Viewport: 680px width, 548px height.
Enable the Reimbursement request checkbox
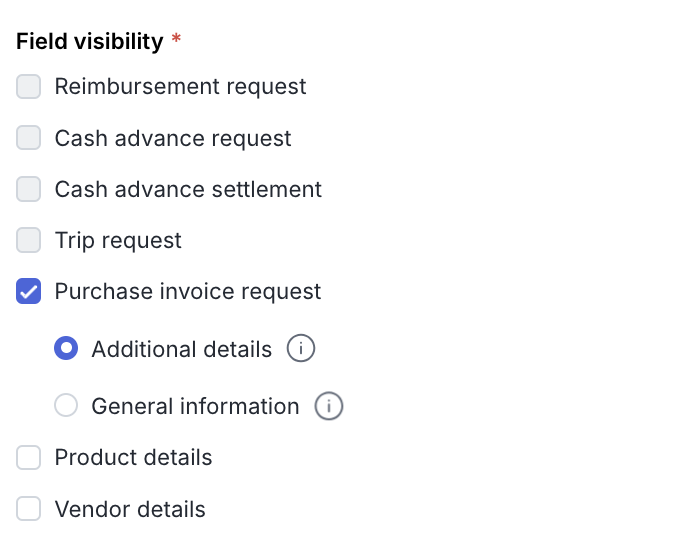[29, 87]
